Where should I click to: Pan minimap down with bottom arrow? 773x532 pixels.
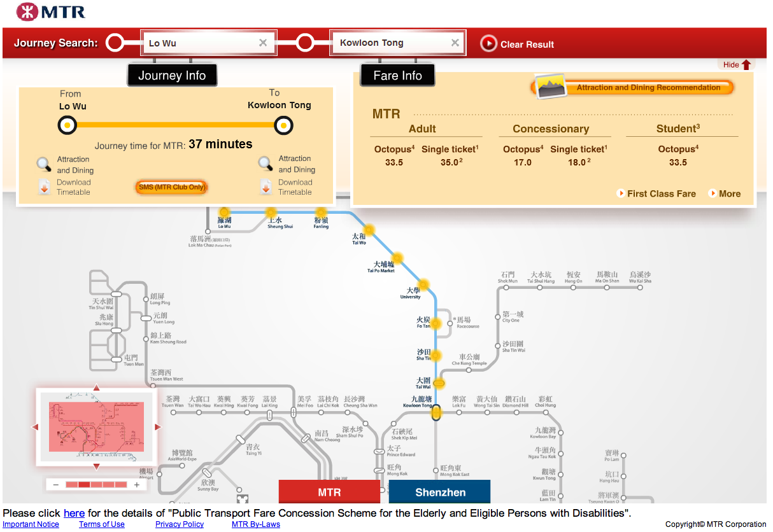click(x=96, y=466)
